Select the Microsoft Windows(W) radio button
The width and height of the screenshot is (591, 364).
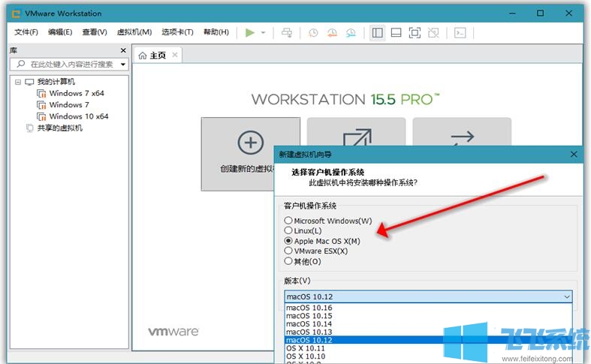coord(288,221)
